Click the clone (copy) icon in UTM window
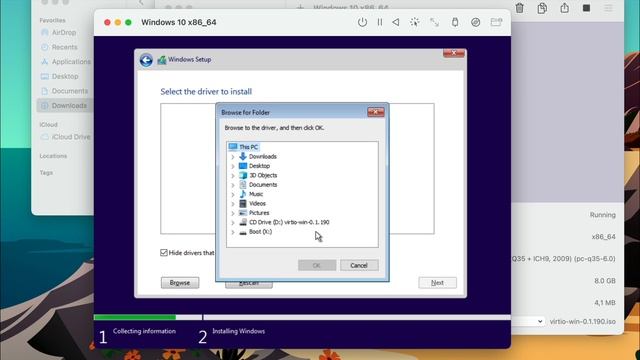 coord(542,8)
